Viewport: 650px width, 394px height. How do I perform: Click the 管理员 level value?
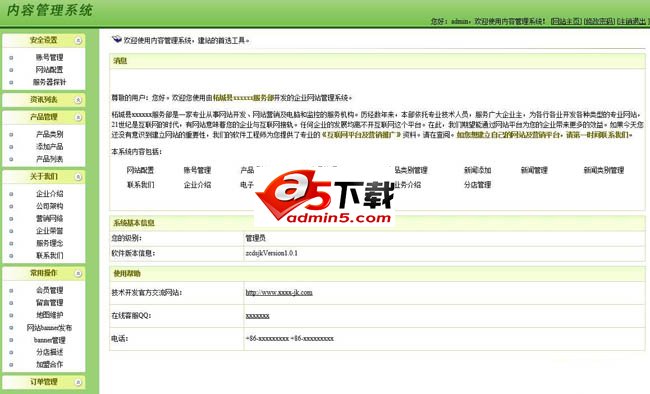[x=255, y=238]
